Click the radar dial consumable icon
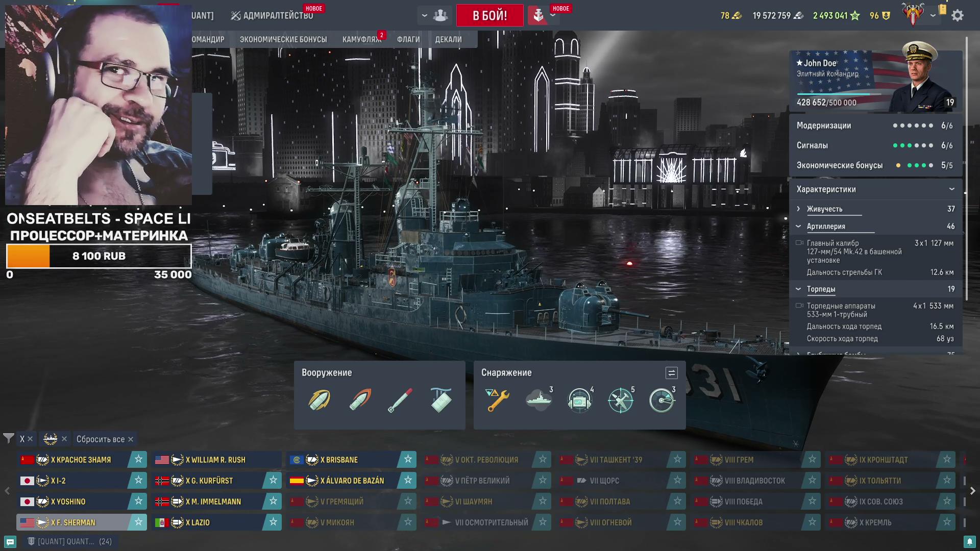 pos(661,400)
